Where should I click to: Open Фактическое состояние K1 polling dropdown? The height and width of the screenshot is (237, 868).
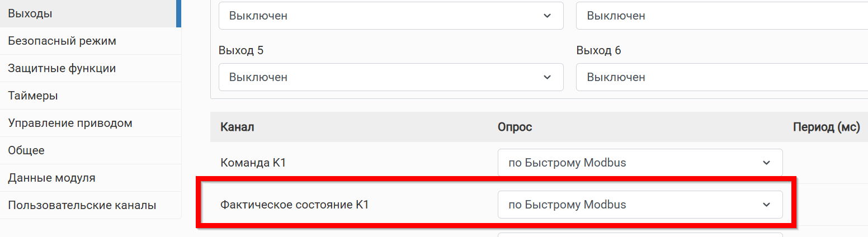pos(640,205)
